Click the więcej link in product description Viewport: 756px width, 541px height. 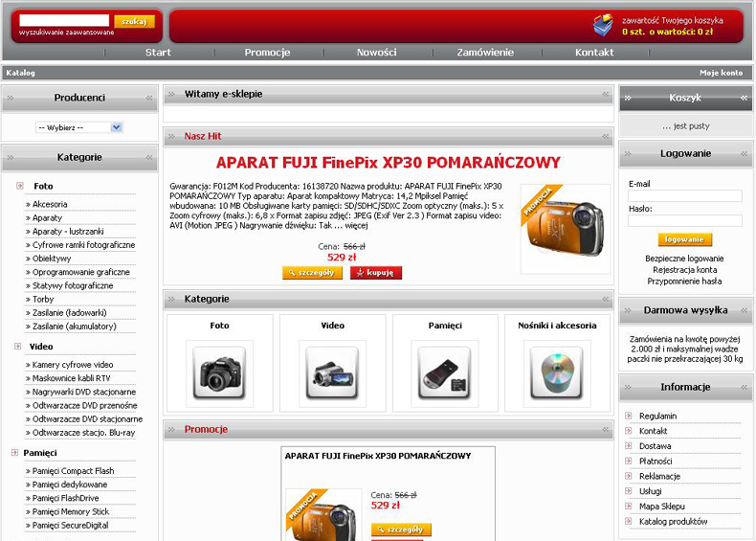click(356, 225)
